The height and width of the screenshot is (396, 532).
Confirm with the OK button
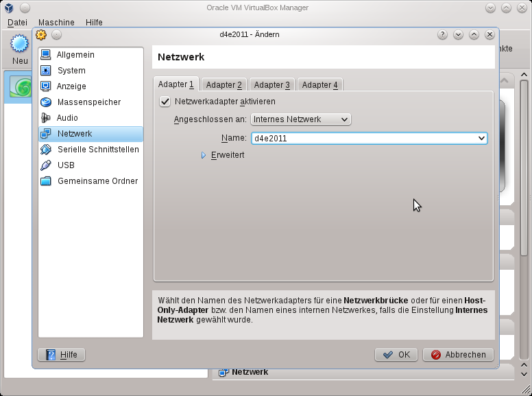(x=396, y=355)
